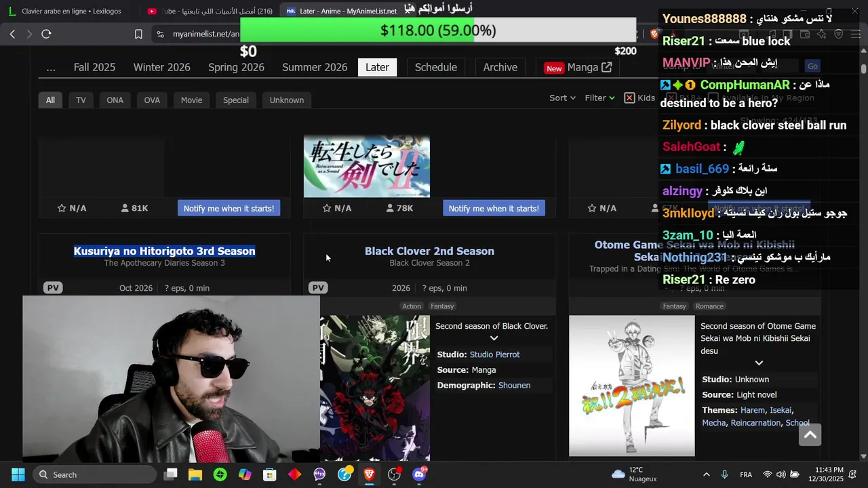Toggle the Kids checkbox
Image resolution: width=868 pixels, height=488 pixels.
pos(629,98)
